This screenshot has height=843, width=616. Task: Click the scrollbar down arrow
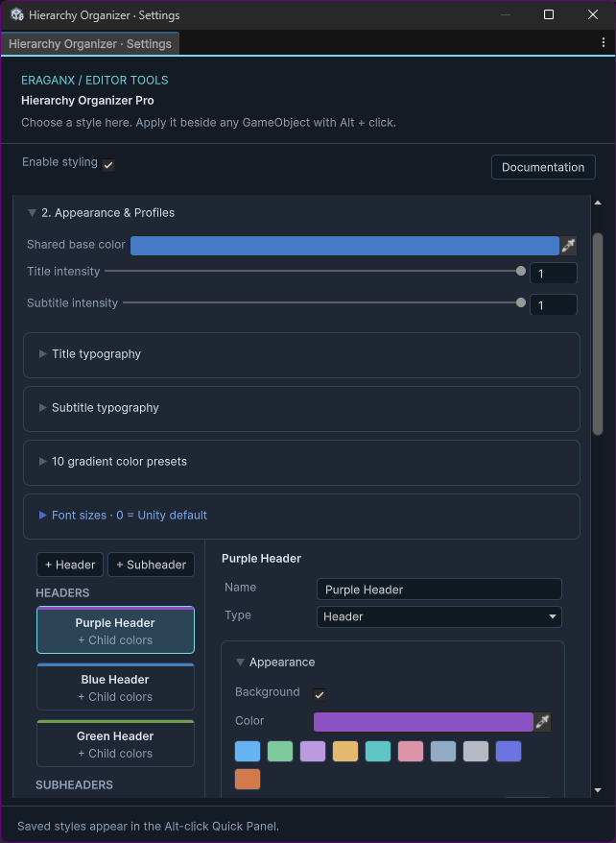(598, 790)
